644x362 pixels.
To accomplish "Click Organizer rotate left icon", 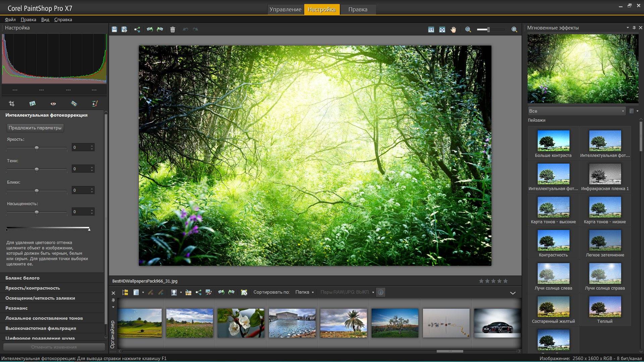I will tap(221, 292).
